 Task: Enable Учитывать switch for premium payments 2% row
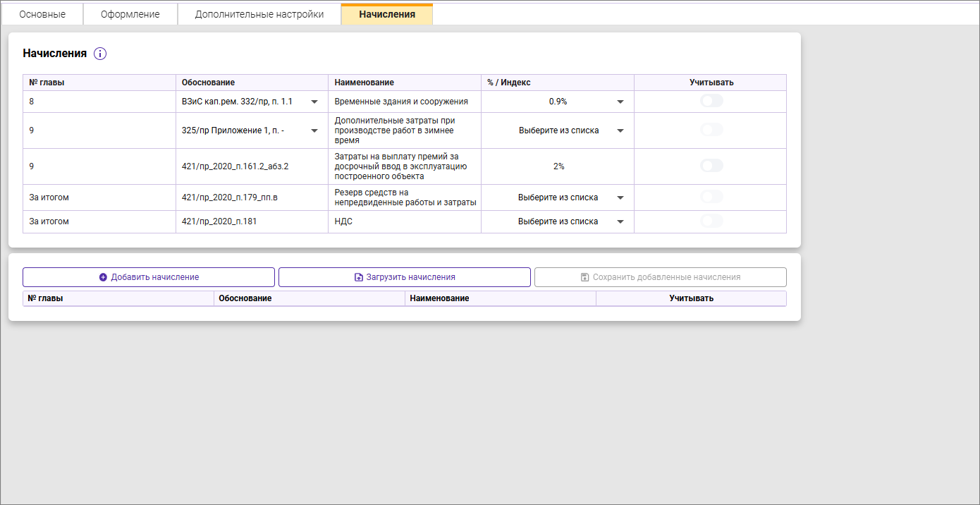pyautogui.click(x=711, y=166)
